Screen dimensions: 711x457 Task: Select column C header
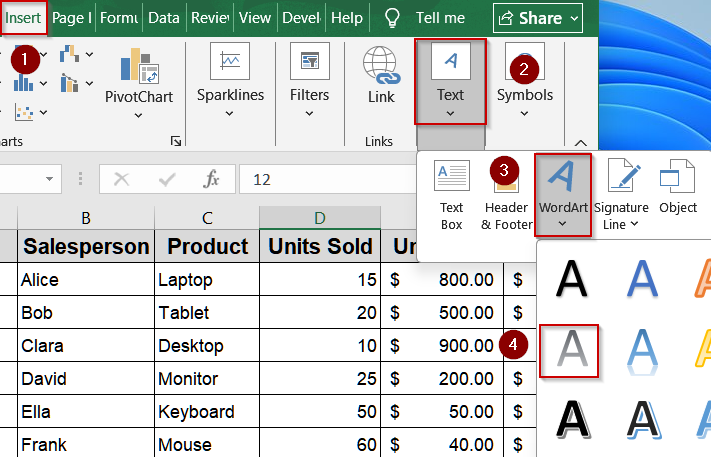[207, 218]
